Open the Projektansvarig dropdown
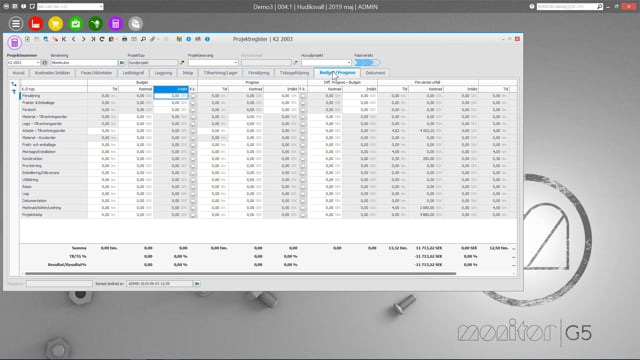Image resolution: width=640 pixels, height=360 pixels. (x=236, y=63)
